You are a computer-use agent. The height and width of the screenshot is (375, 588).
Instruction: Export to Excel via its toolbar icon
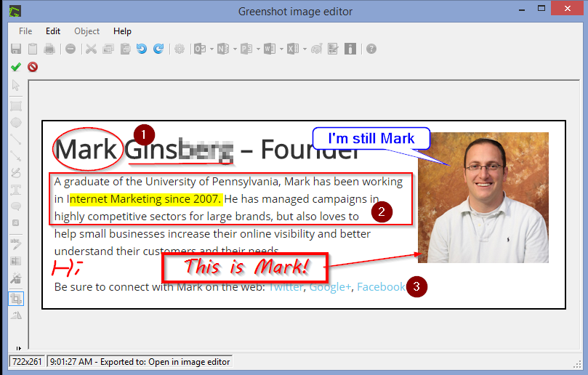point(293,49)
